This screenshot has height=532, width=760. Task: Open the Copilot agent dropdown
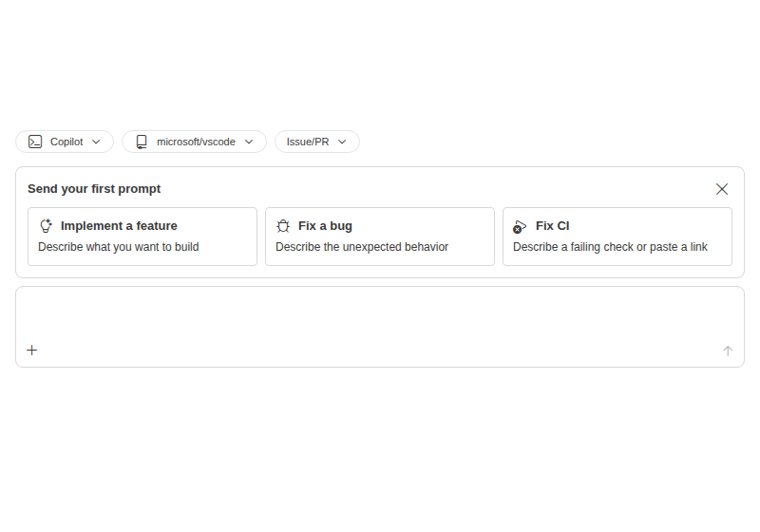pyautogui.click(x=65, y=142)
